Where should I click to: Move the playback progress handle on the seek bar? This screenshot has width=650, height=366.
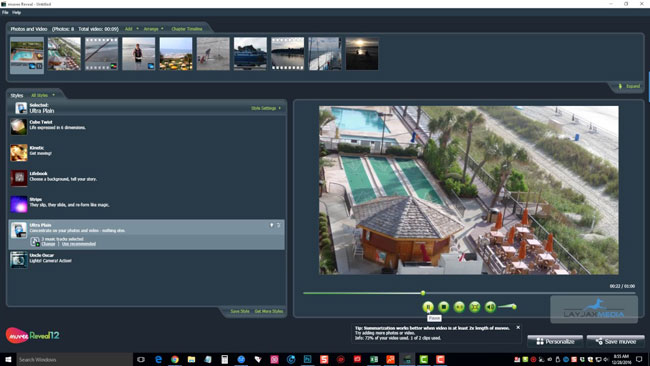(x=423, y=293)
